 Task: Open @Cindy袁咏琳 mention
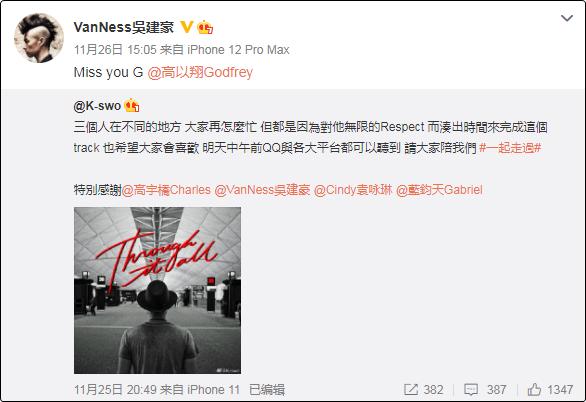pos(353,190)
